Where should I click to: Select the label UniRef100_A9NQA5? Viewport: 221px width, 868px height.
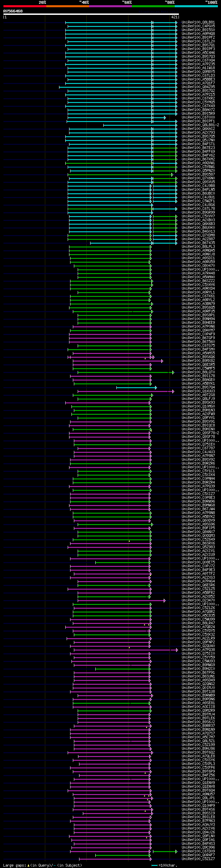[x=198, y=250]
